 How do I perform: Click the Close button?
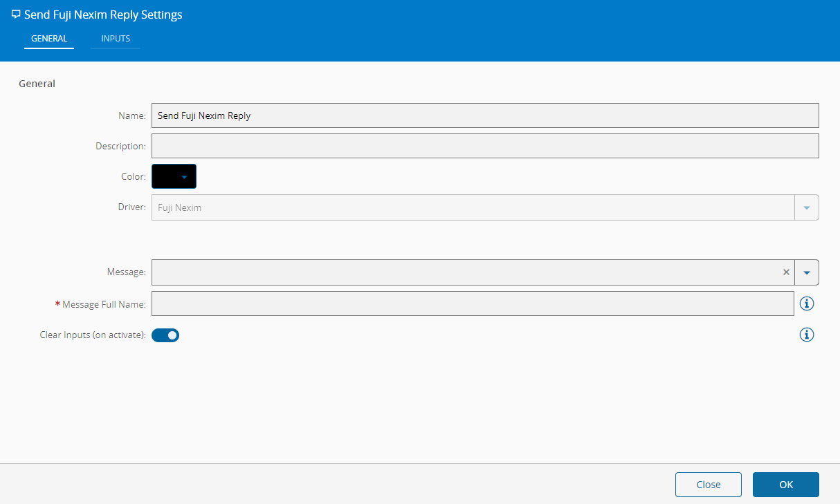coord(709,485)
